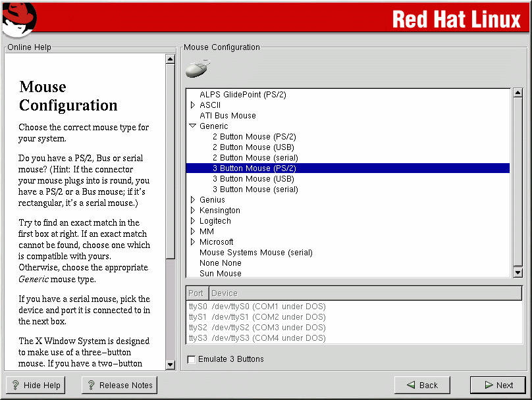The width and height of the screenshot is (532, 400).
Task: Select 2 Button Mouse (USB)
Action: coord(253,147)
